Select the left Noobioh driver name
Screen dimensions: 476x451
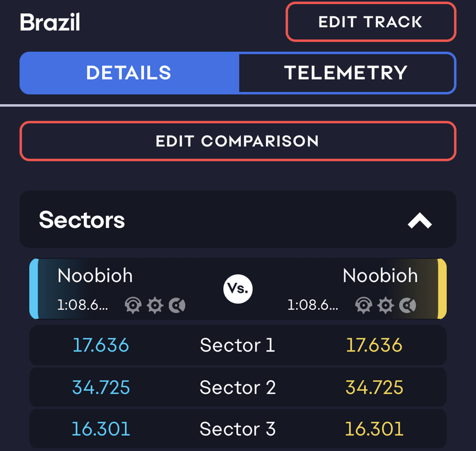tap(95, 275)
